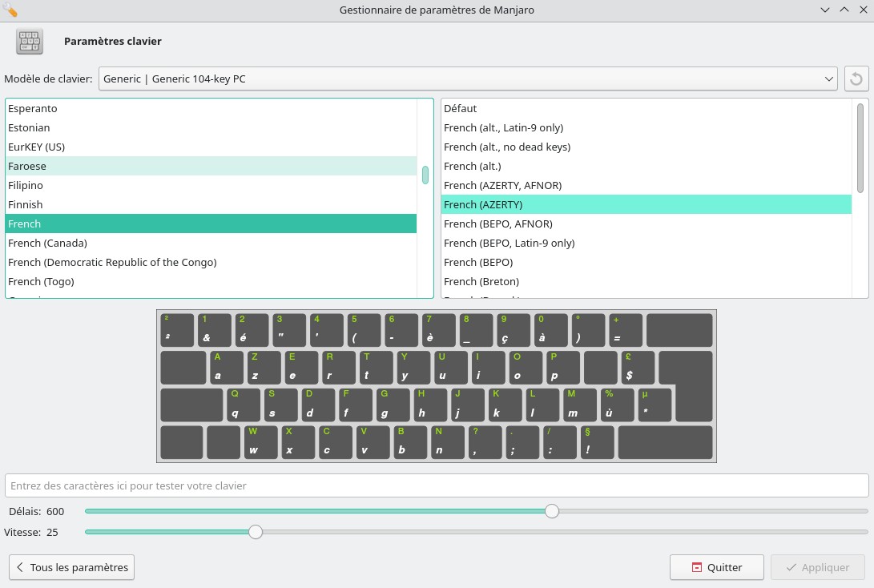Pick the Filipino layout
The image size is (874, 588).
point(211,186)
